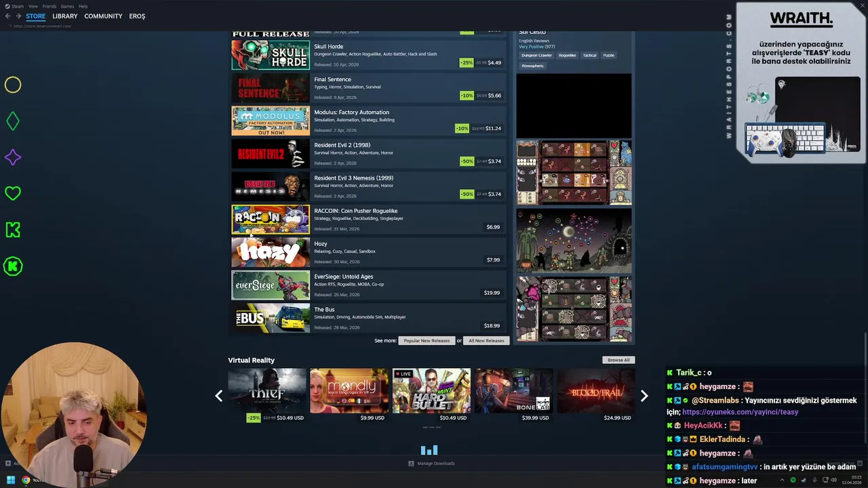Show previous Virtual Reality carousel items
Screen dimensions: 868x488
[x=218, y=396]
